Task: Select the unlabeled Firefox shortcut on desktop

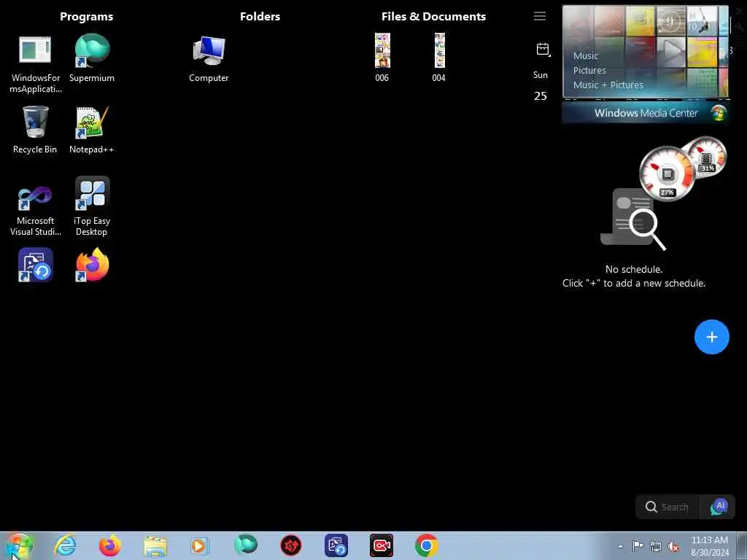Action: pos(92,265)
